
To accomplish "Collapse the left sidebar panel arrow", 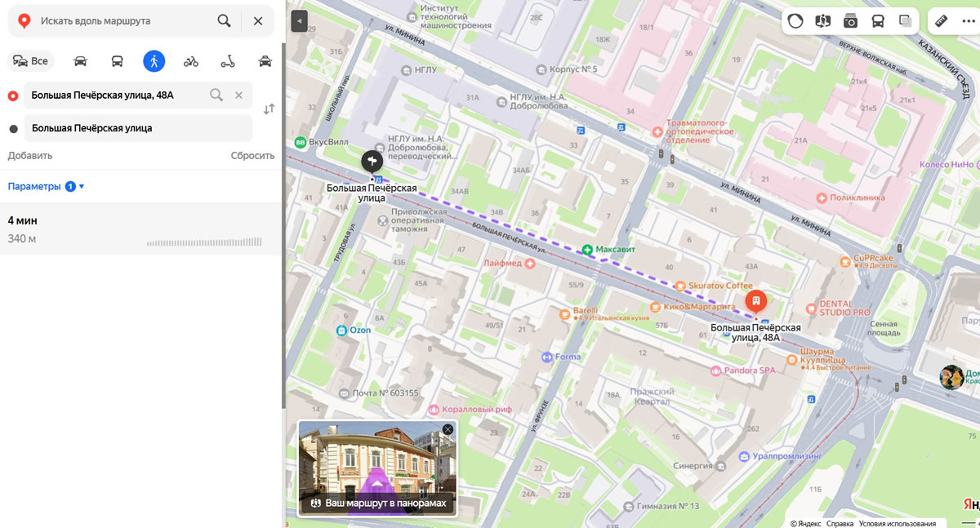I will (299, 21).
